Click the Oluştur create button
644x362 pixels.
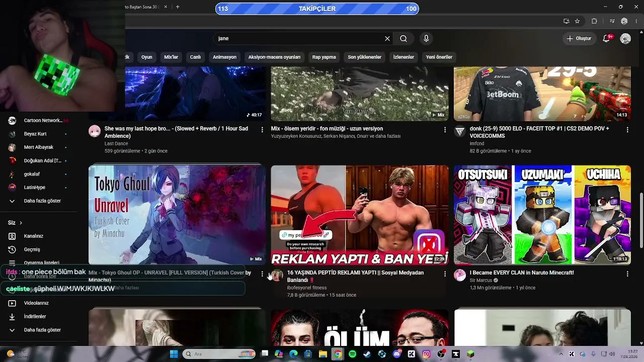pyautogui.click(x=579, y=38)
